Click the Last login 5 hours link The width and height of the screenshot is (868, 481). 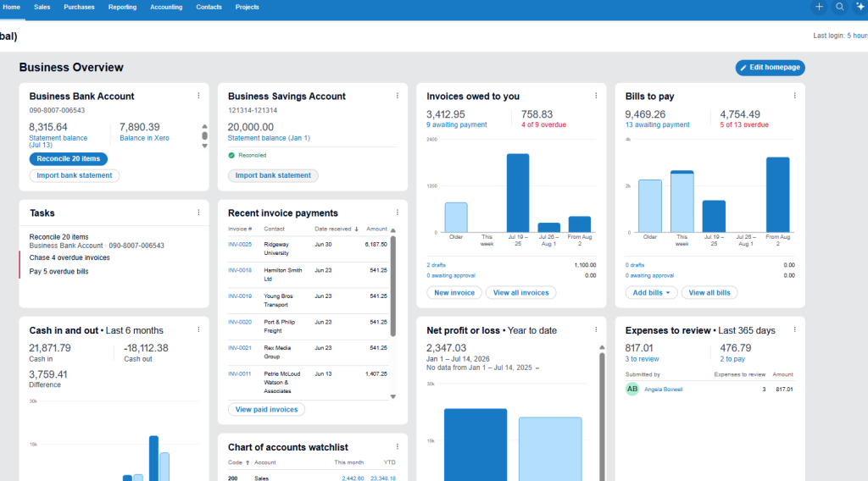click(857, 36)
